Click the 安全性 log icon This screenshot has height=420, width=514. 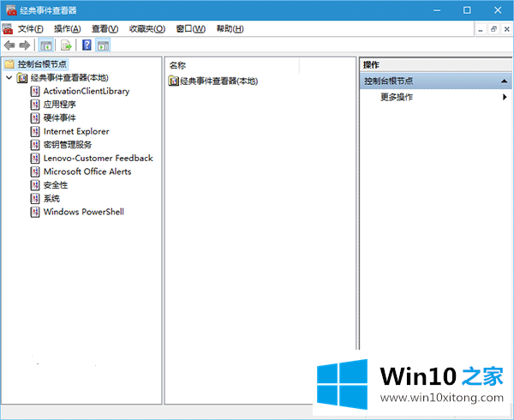coord(35,185)
